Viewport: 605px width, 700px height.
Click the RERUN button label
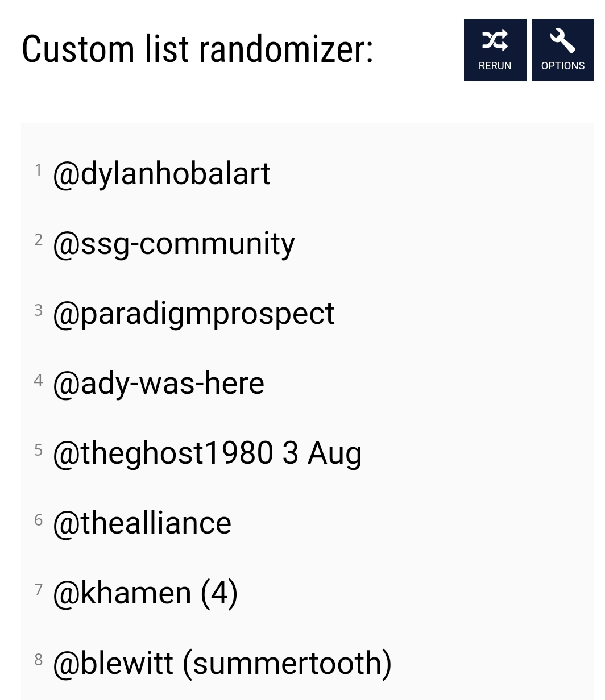pyautogui.click(x=495, y=66)
